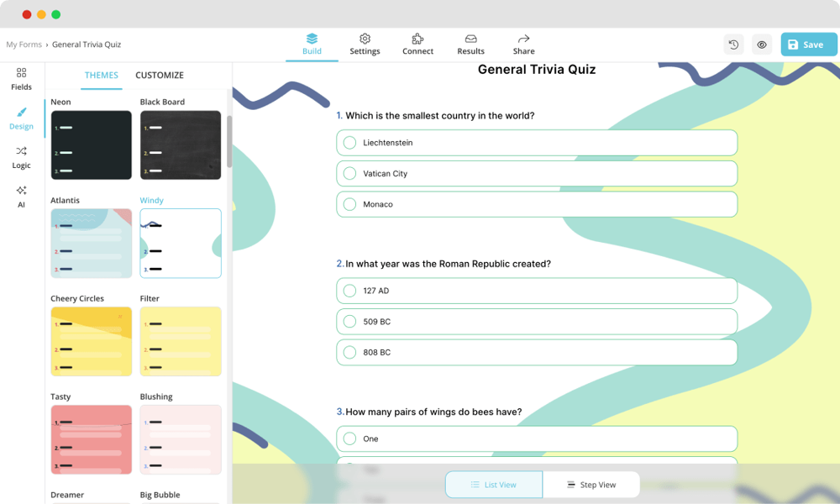Click the Design brush icon
Screen dimensions: 840x504
click(x=21, y=113)
